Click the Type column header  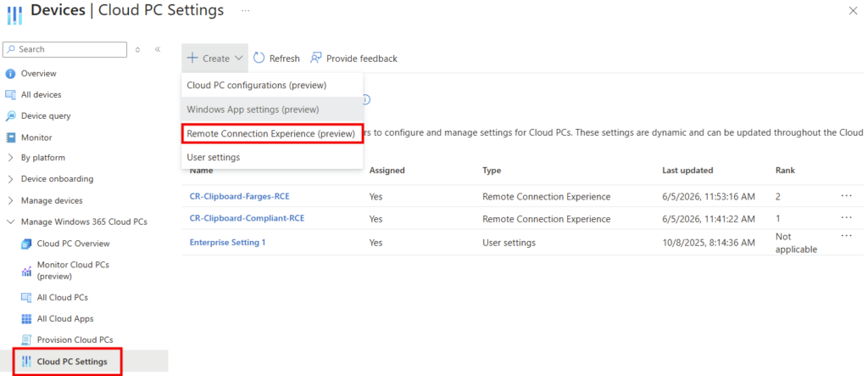tap(492, 171)
